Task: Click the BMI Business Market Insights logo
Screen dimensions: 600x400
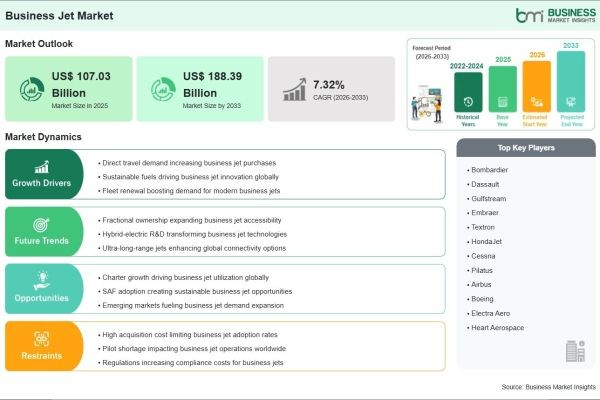Action: 556,15
